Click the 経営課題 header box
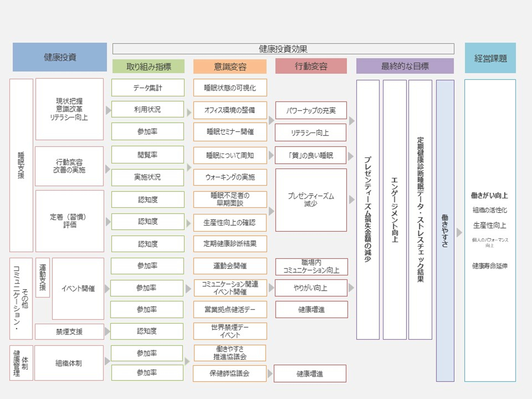The image size is (532, 399). [x=490, y=58]
